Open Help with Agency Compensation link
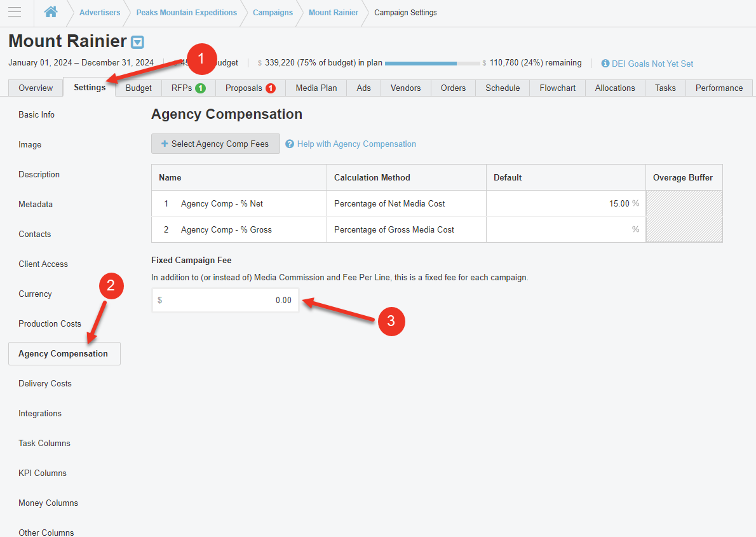This screenshot has height=537, width=756. [356, 144]
